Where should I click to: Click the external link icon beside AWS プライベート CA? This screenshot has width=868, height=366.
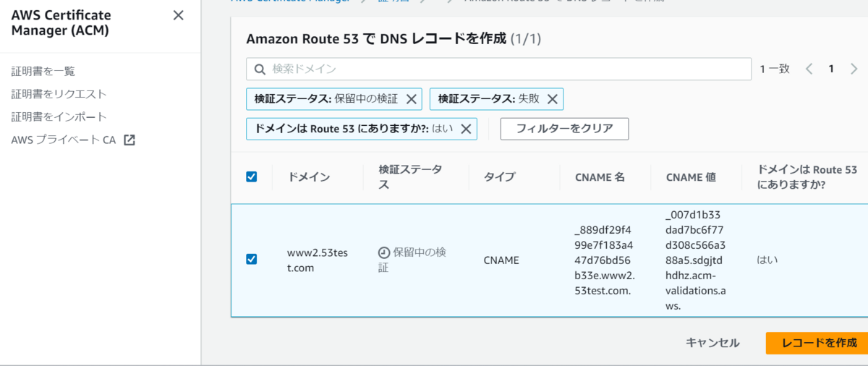pyautogui.click(x=129, y=140)
